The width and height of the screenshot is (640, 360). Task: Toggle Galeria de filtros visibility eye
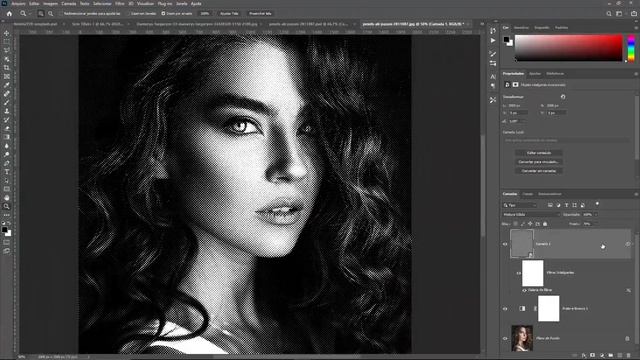524,290
